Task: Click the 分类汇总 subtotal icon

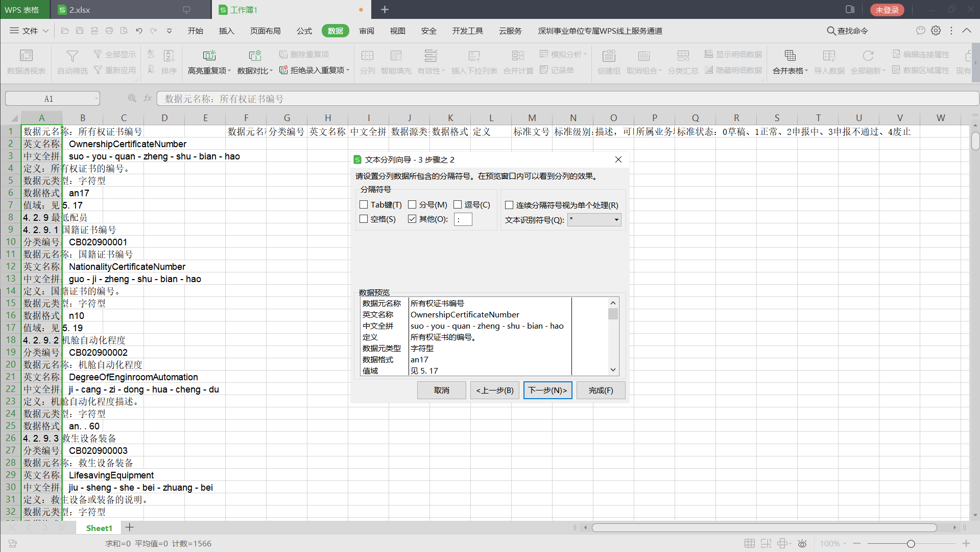Action: 683,55
